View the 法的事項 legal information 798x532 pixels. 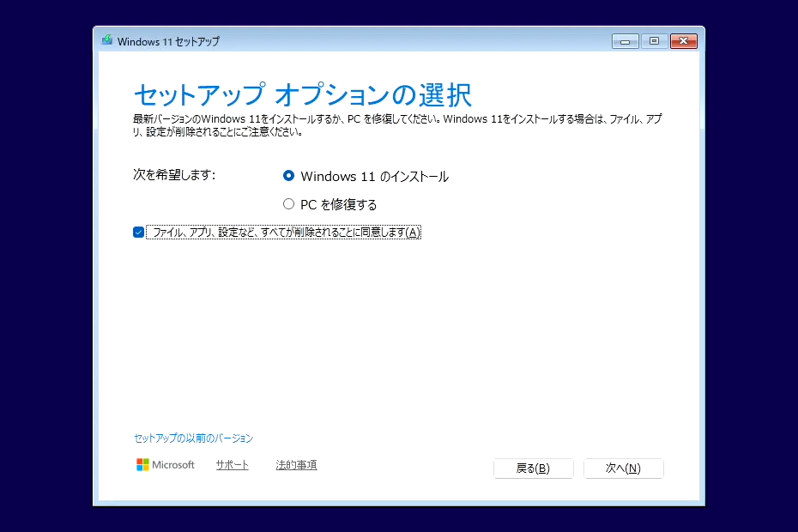click(296, 464)
